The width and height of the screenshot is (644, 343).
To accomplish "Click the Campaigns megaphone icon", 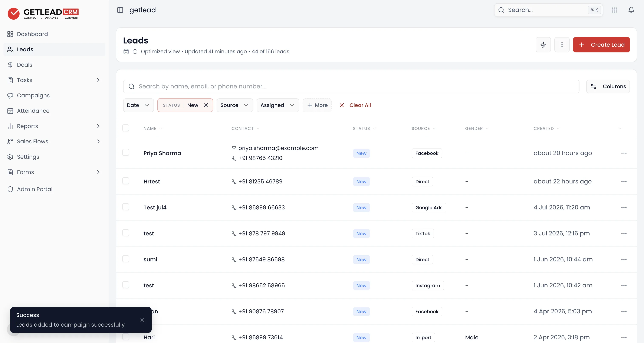I will tap(10, 96).
